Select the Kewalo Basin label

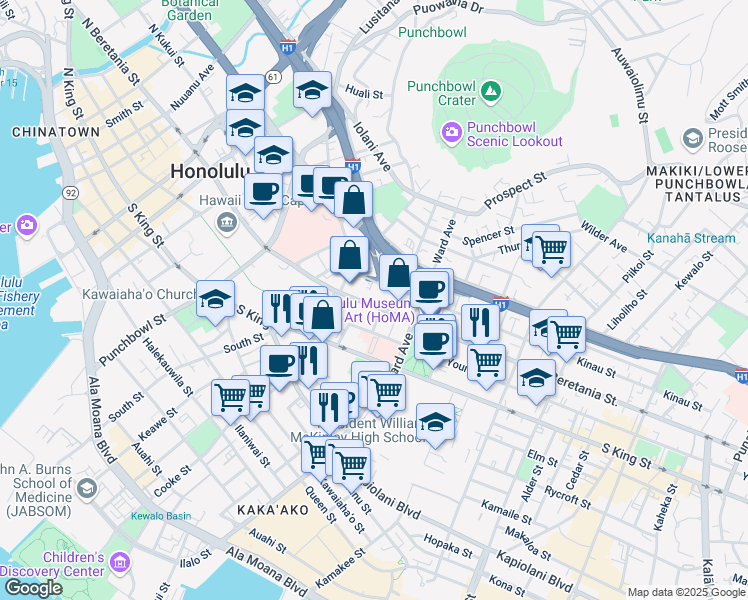coord(161,516)
